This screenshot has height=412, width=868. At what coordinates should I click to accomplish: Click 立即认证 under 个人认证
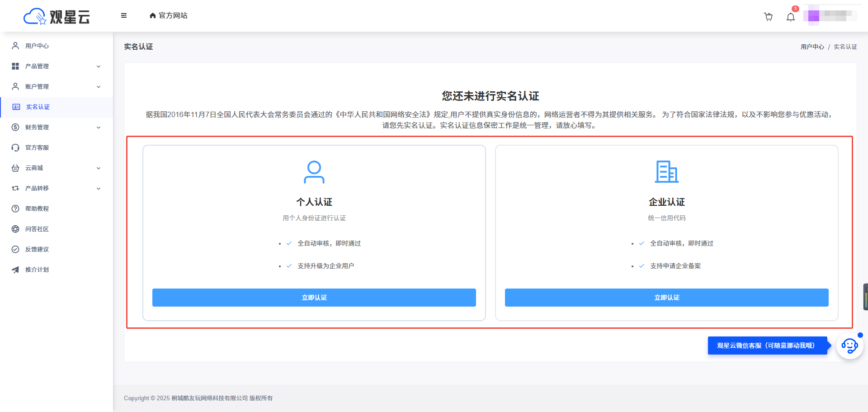[x=314, y=298]
